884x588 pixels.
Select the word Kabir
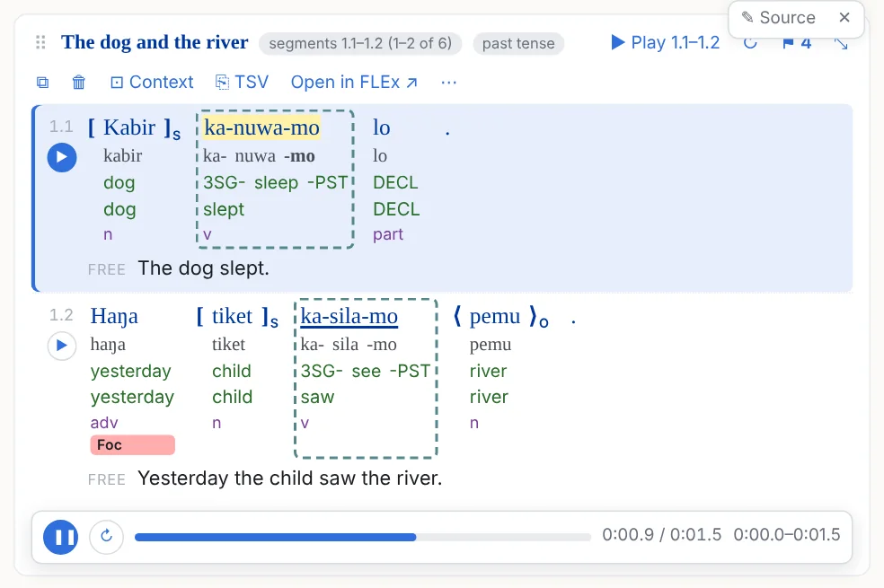click(129, 127)
